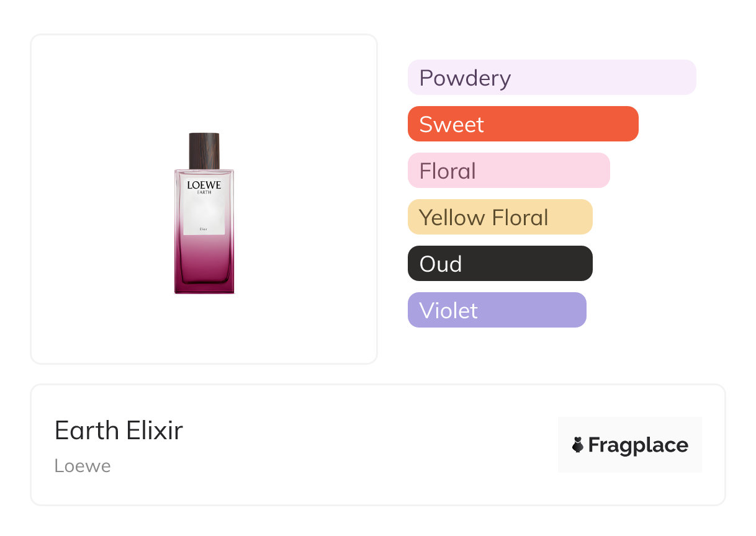Image resolution: width=756 pixels, height=536 pixels.
Task: Click the Violet label text
Action: click(448, 311)
